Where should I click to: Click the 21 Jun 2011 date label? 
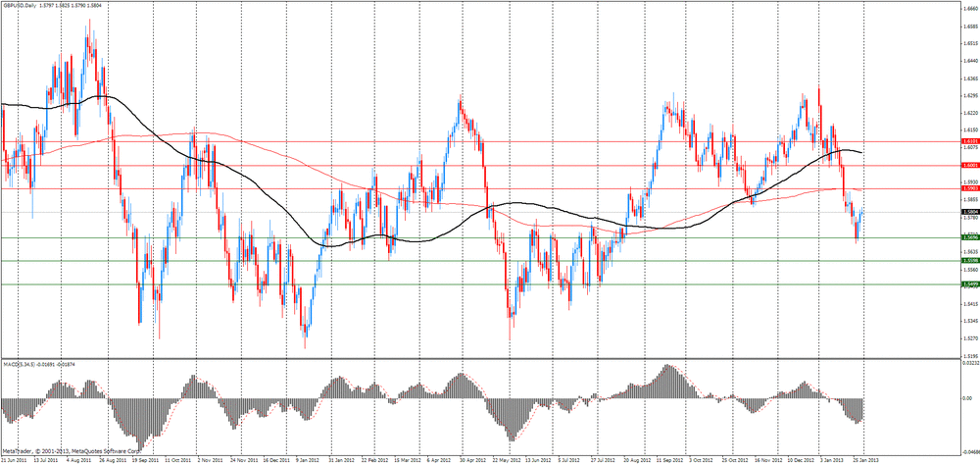tap(15, 459)
